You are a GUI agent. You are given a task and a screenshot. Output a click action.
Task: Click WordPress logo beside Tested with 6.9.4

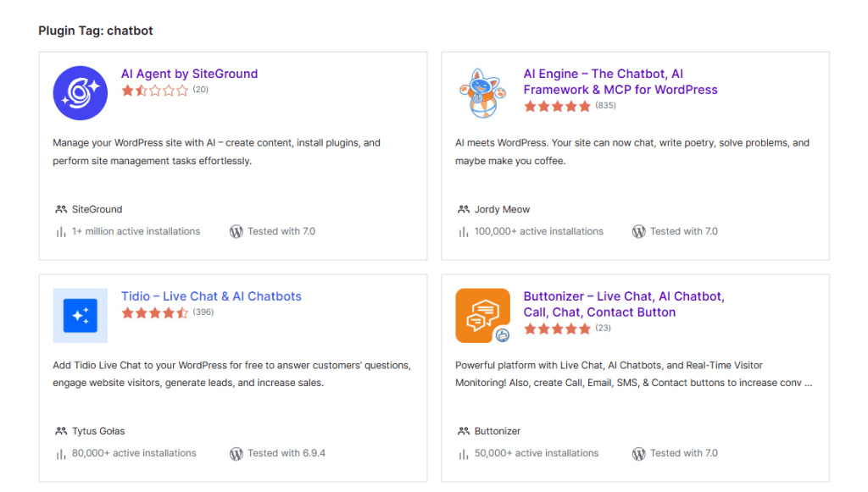pyautogui.click(x=236, y=454)
